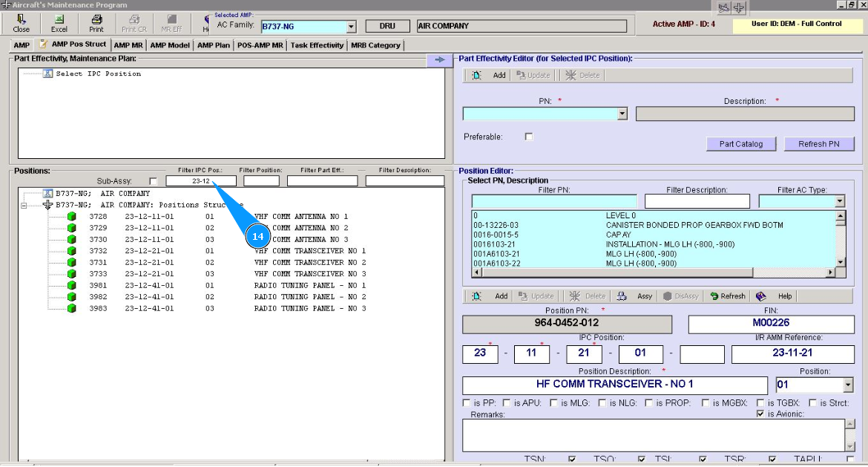Open the Task Effectivity tab
Screen dimensions: 868x467
[x=317, y=45]
